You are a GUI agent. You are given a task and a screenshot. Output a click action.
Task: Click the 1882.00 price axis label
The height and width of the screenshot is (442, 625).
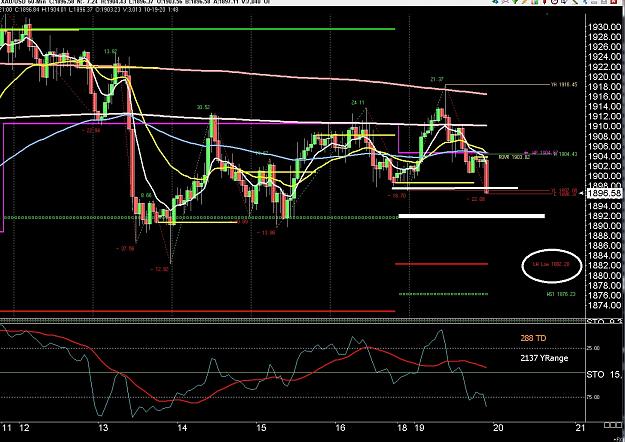click(x=605, y=265)
